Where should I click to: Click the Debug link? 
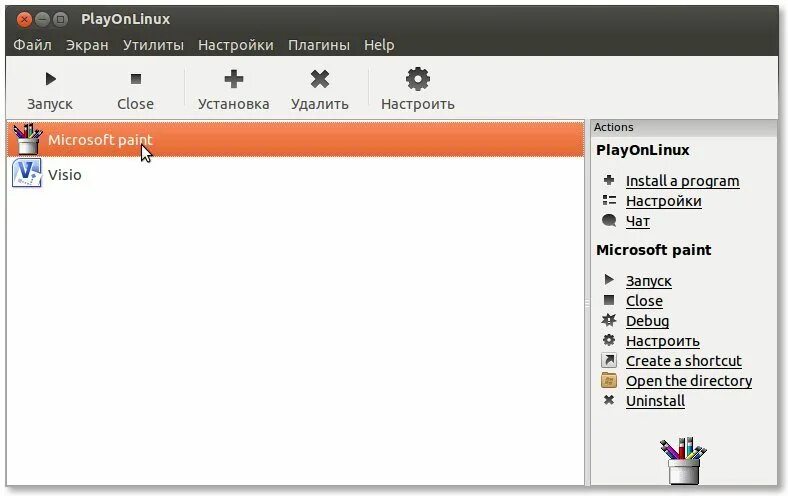tap(647, 321)
